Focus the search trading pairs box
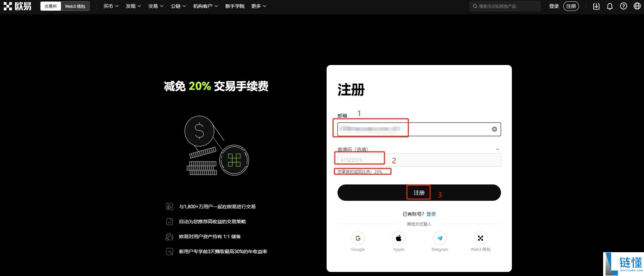The width and height of the screenshot is (644, 276). [x=505, y=6]
